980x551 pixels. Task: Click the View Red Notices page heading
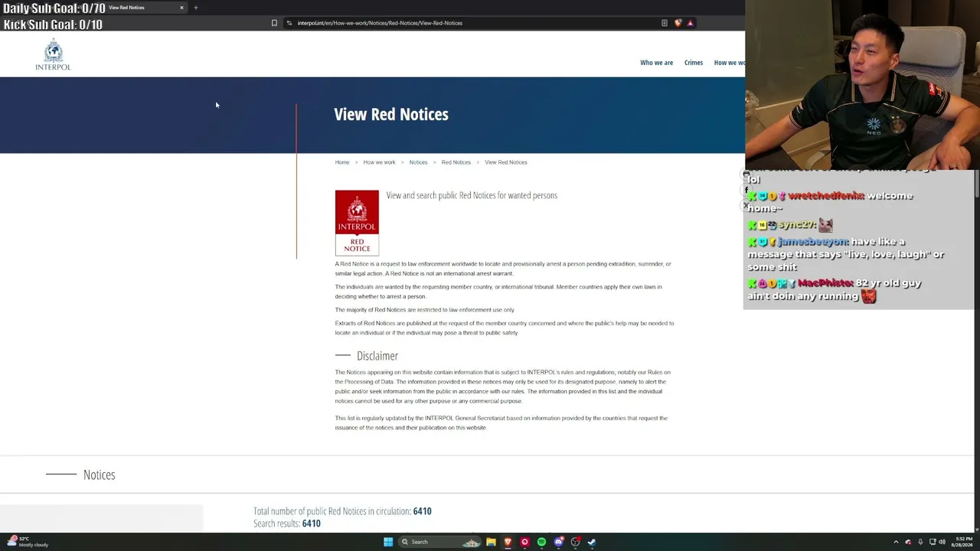(x=391, y=114)
